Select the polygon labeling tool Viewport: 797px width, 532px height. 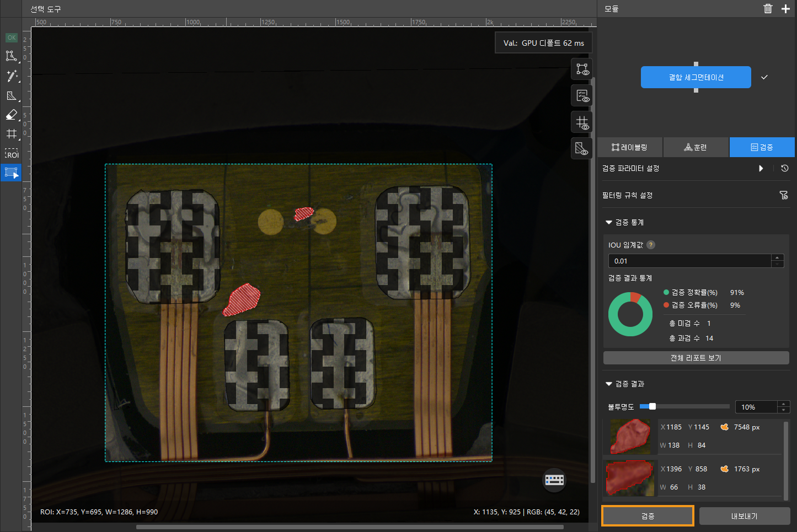11,56
